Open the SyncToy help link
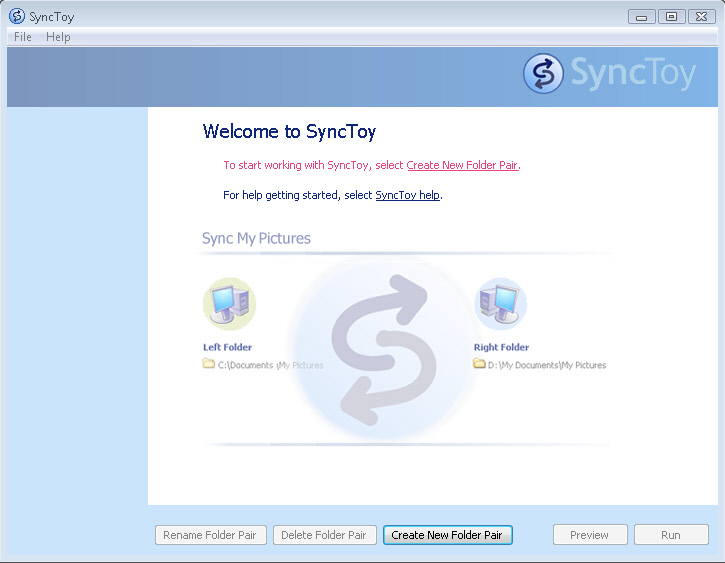Screen dimensions: 725x563 (407, 196)
